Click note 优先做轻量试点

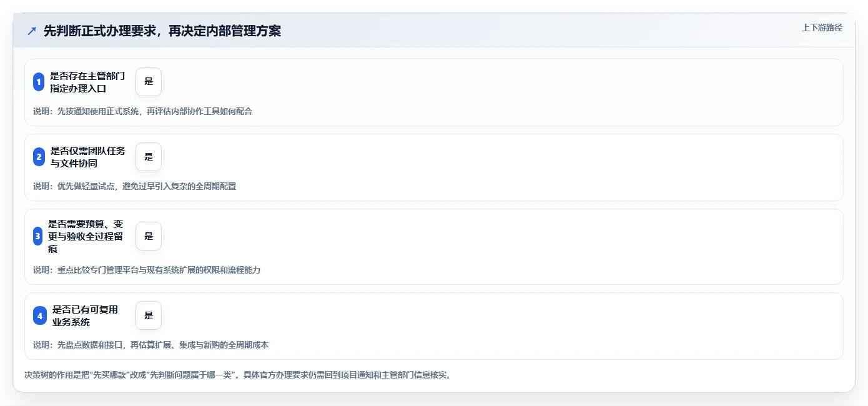coord(134,186)
